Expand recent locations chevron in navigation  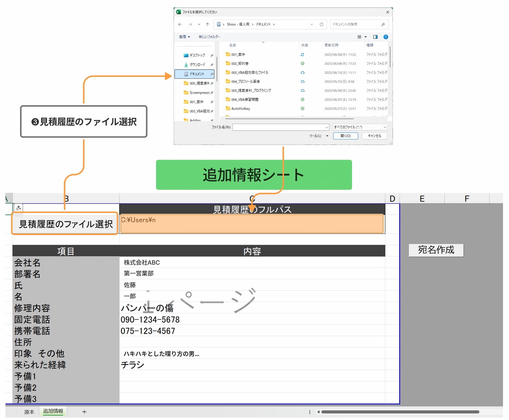[199, 24]
